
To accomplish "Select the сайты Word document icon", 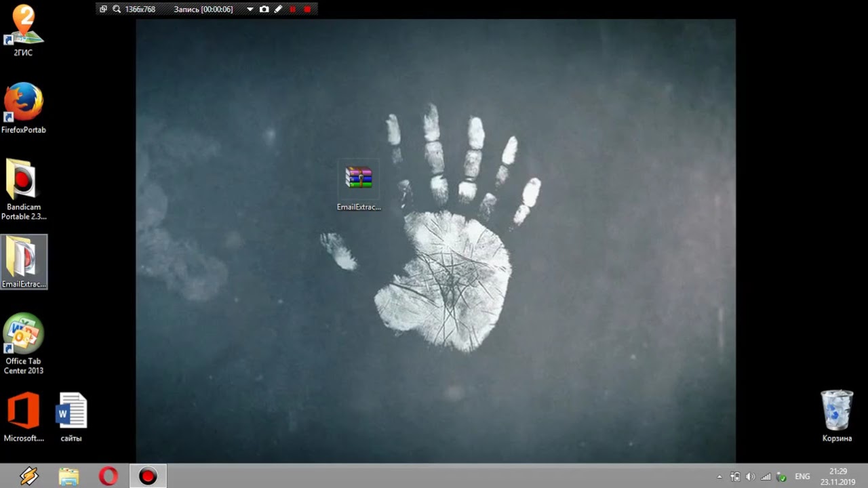I will click(71, 417).
